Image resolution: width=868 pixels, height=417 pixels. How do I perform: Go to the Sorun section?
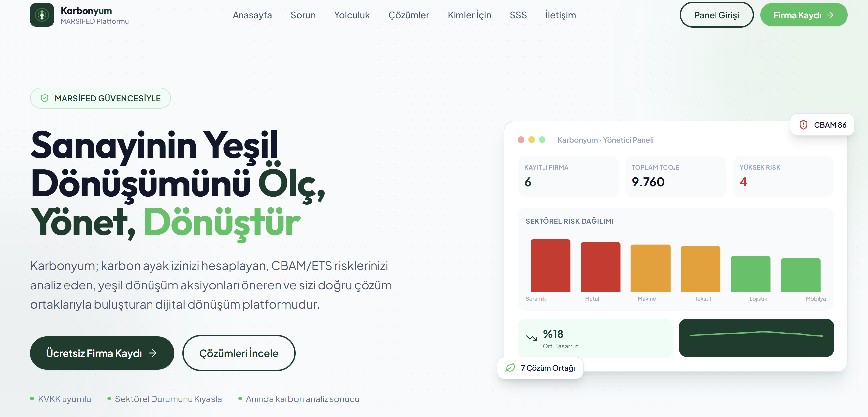tap(303, 15)
